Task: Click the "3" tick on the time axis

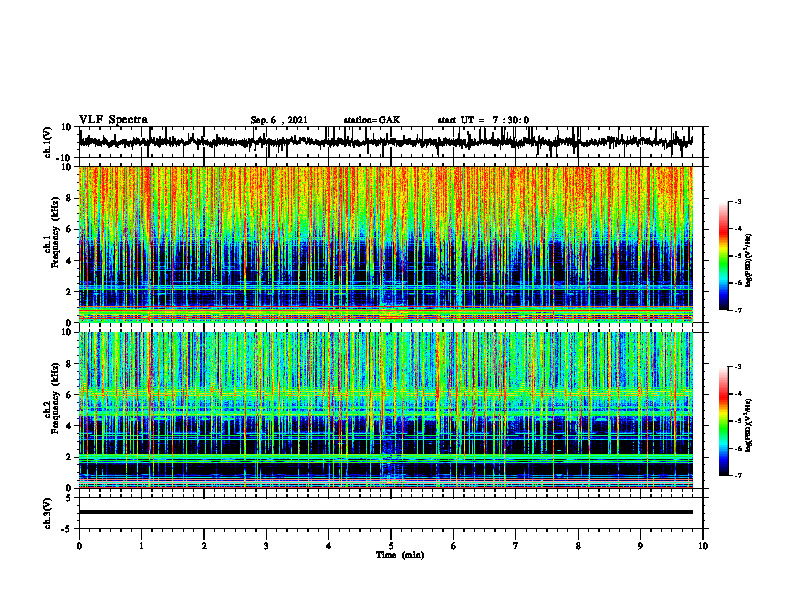Action: click(x=266, y=546)
